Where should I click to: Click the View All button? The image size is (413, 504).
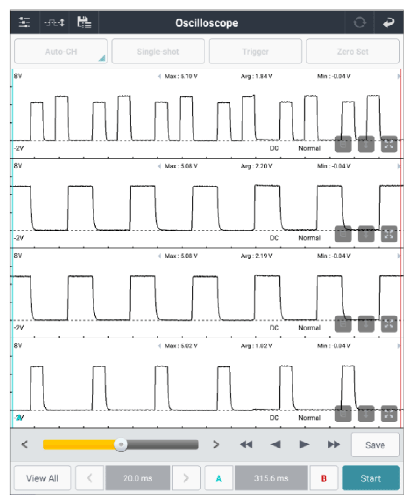click(42, 478)
